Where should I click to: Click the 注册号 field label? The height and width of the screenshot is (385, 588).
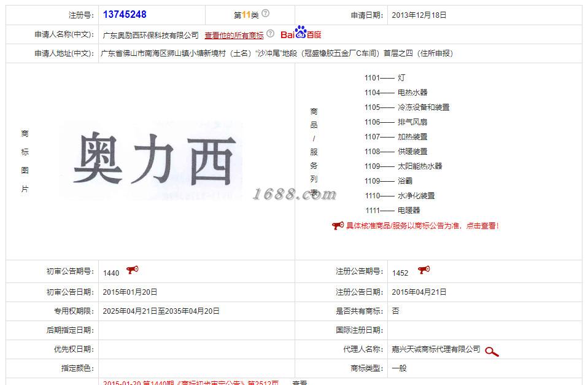(x=81, y=15)
